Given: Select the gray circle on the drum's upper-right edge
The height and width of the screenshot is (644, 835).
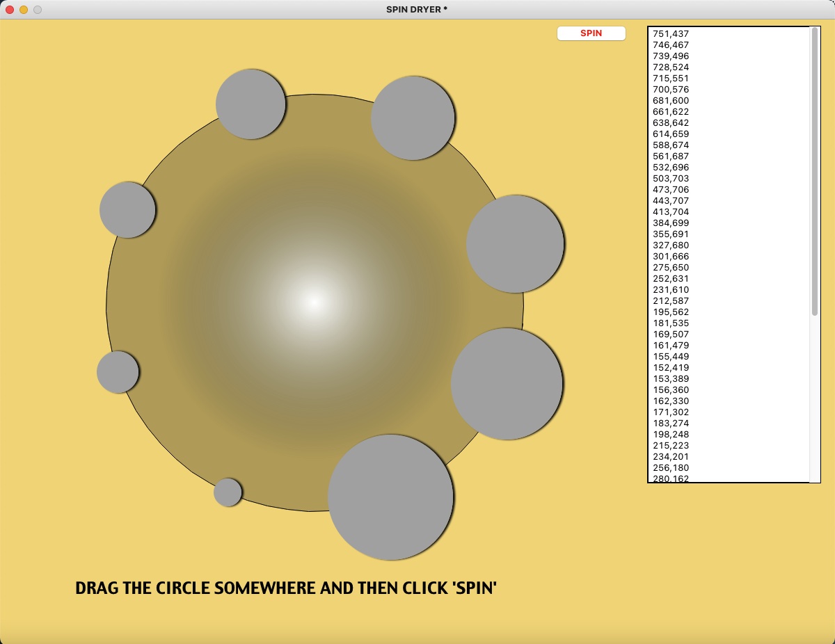Looking at the screenshot, I should pyautogui.click(x=515, y=244).
